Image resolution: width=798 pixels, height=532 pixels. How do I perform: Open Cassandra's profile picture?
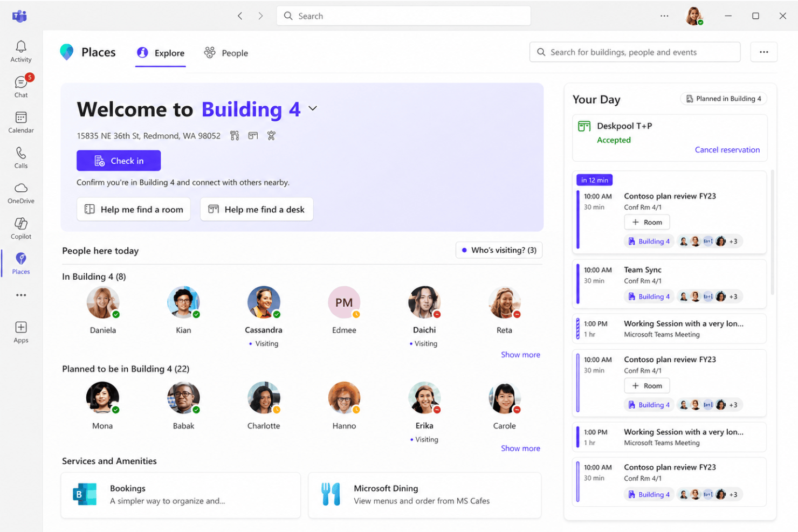264,302
